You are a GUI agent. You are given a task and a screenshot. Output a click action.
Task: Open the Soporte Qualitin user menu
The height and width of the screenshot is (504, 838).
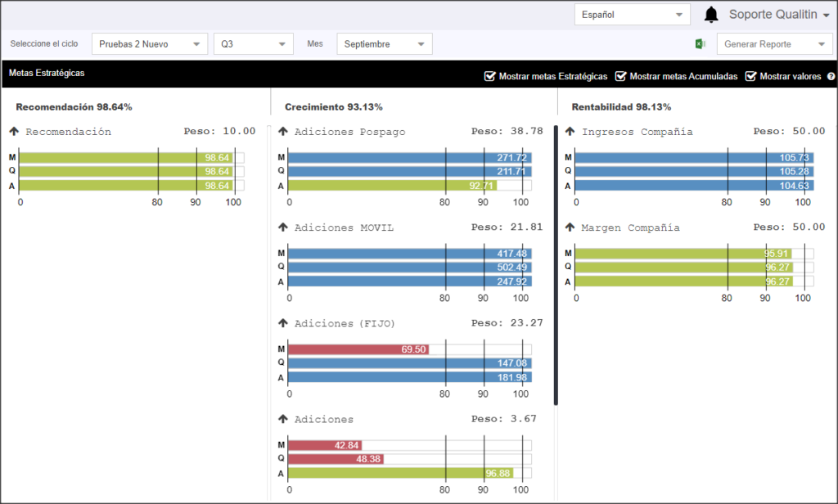coord(779,15)
